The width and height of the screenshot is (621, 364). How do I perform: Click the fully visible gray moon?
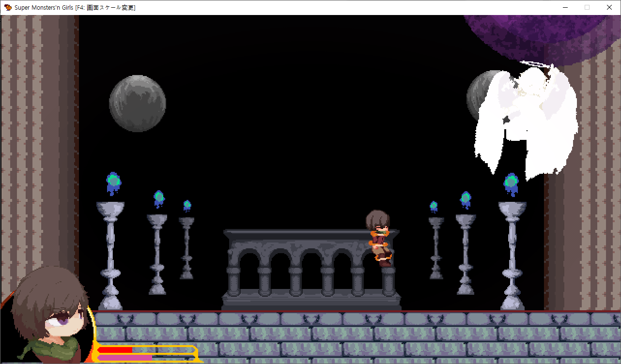point(138,103)
